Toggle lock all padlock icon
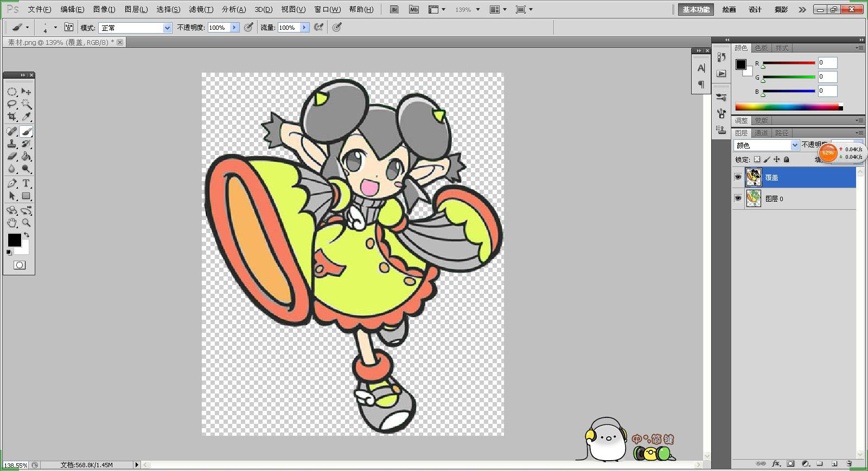 (x=787, y=159)
